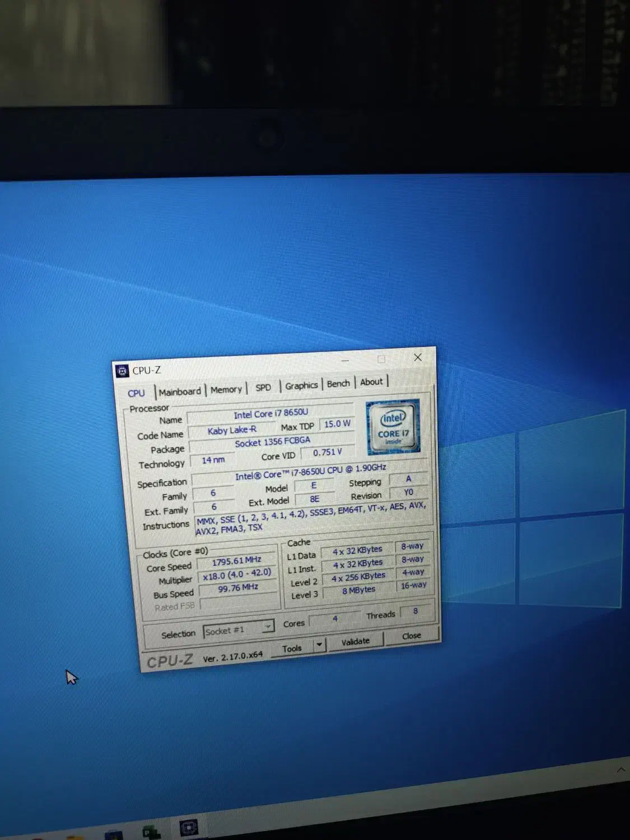Click the Intel Core i7 logo badge
The width and height of the screenshot is (630, 840).
point(393,427)
